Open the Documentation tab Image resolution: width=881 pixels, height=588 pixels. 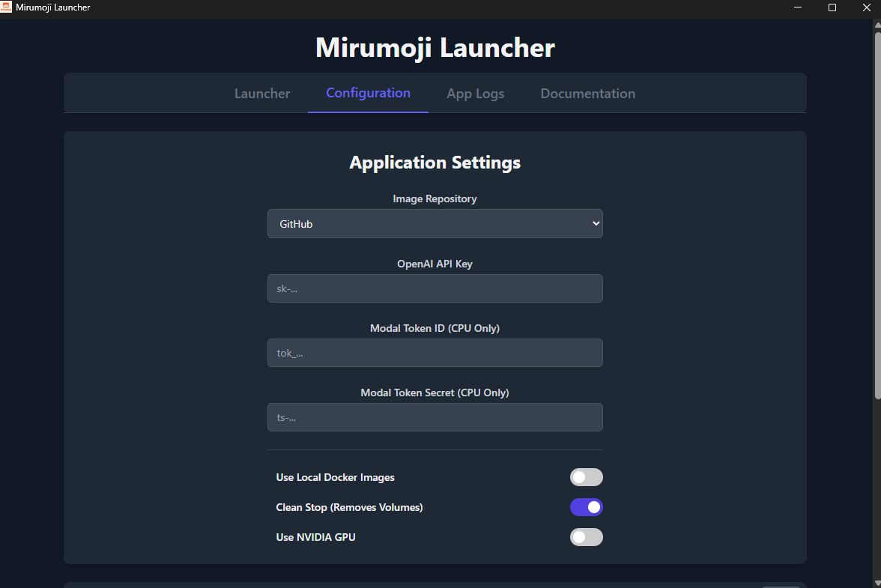pos(587,93)
